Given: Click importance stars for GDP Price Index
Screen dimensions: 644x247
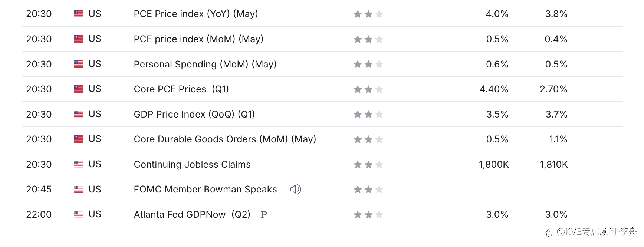Looking at the screenshot, I should coord(368,114).
